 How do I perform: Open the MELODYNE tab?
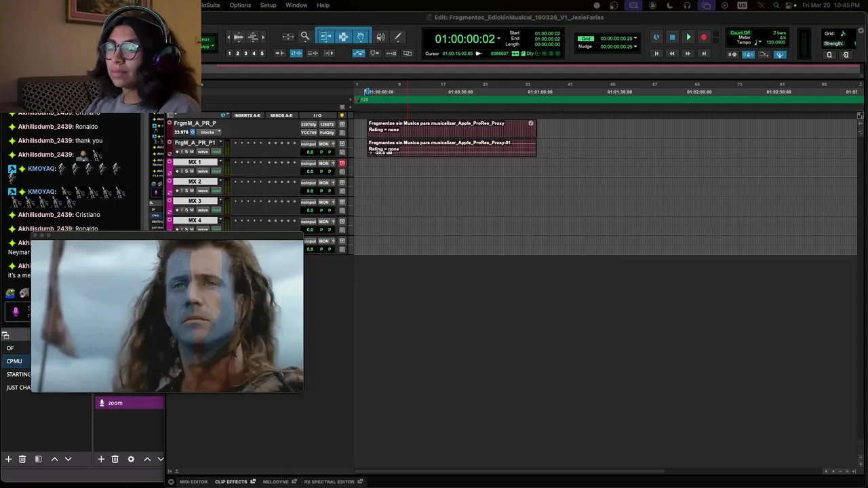(275, 482)
